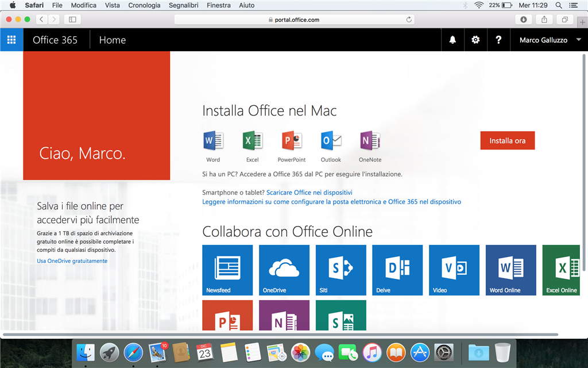Go back in Safari
This screenshot has height=368, width=588.
(x=41, y=20)
